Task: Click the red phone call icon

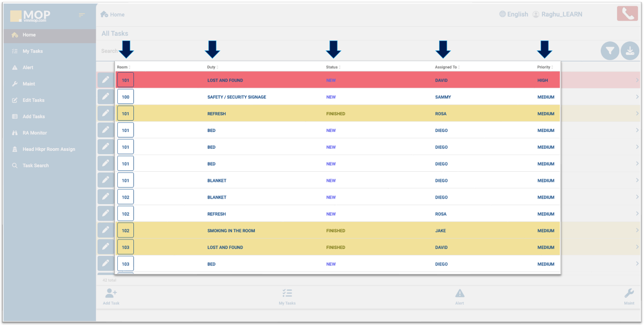Action: pyautogui.click(x=627, y=14)
